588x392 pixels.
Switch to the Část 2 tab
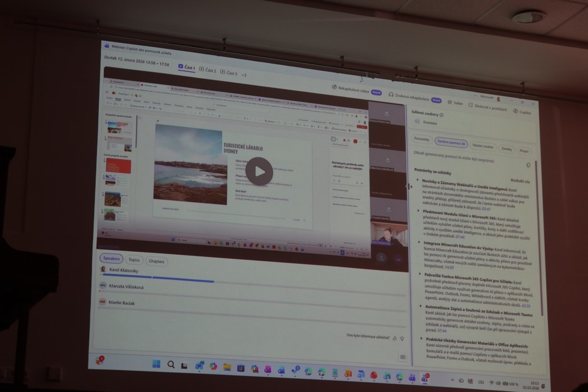208,70
